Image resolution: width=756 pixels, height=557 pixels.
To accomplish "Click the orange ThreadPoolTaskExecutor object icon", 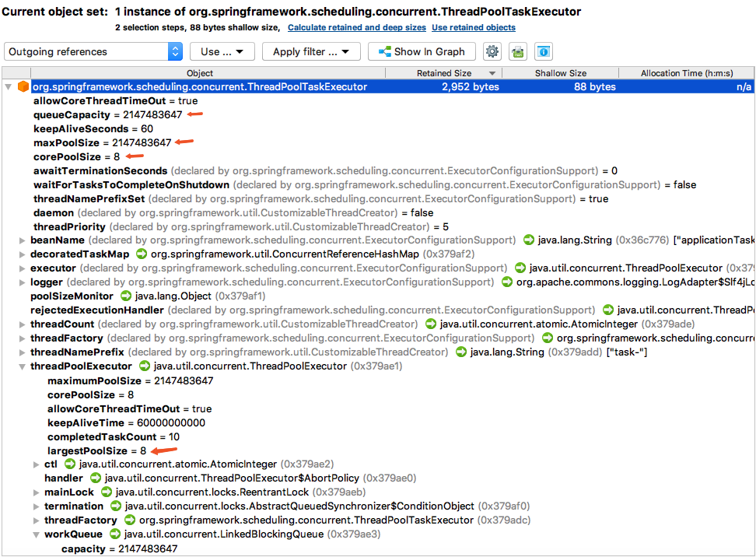I will [x=23, y=87].
